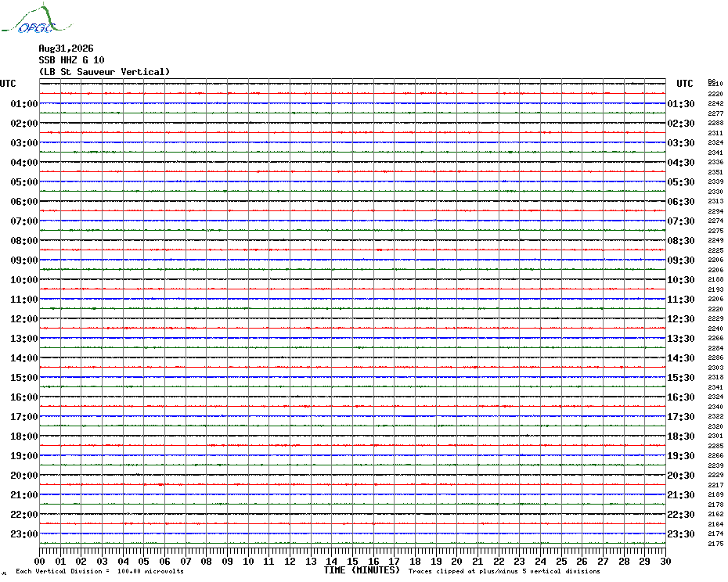This screenshot has height=582, width=728.
Task: Select the 06:00 UTC row label
Action: (x=24, y=202)
